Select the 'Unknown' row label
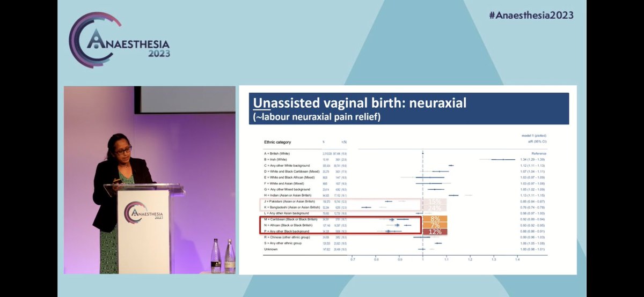This screenshot has width=644, height=297. tap(270, 249)
